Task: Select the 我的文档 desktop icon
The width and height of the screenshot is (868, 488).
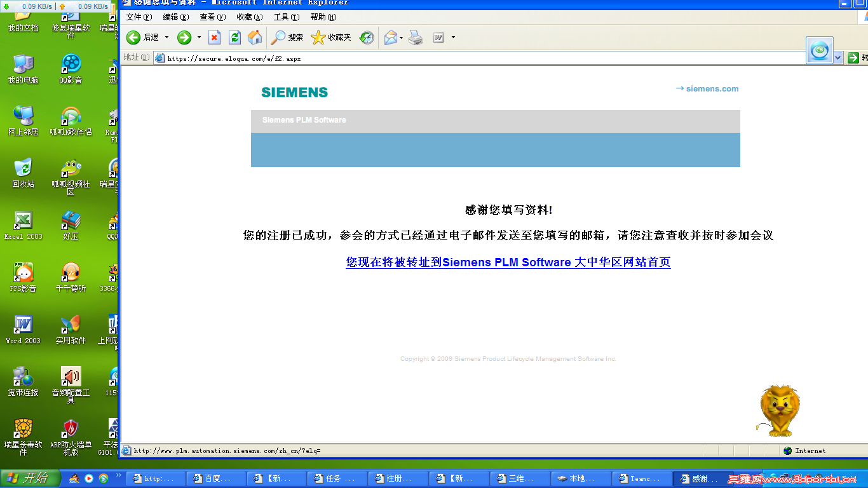Action: pyautogui.click(x=24, y=18)
